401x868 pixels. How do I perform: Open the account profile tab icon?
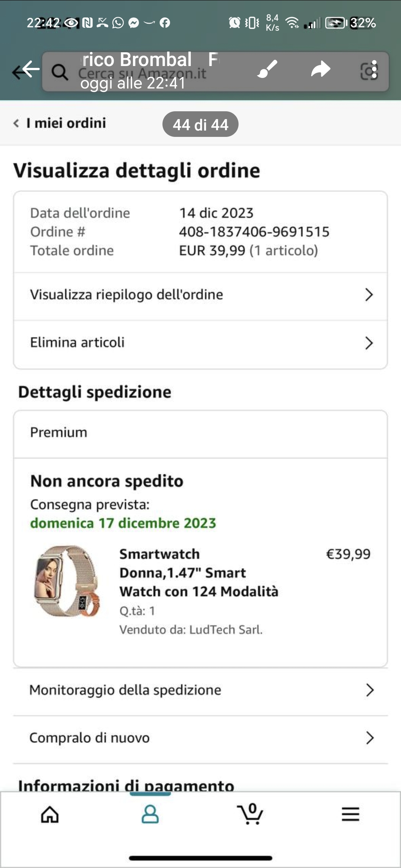tap(150, 815)
